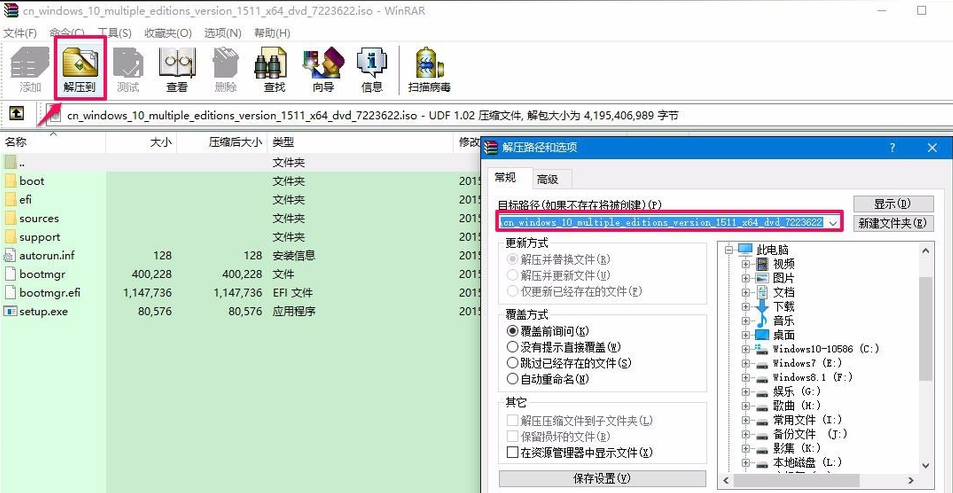
Task: Expand the Windows10-10586 (C:) drive node
Action: point(746,349)
